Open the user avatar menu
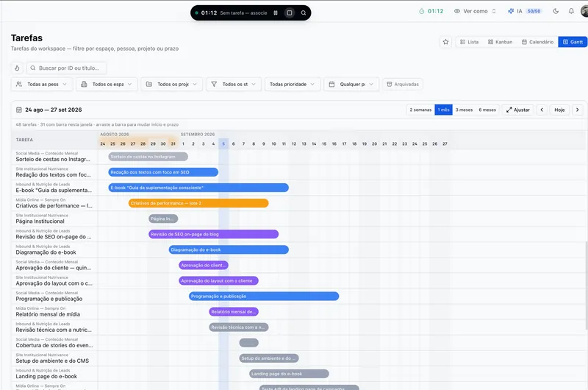 pos(584,11)
